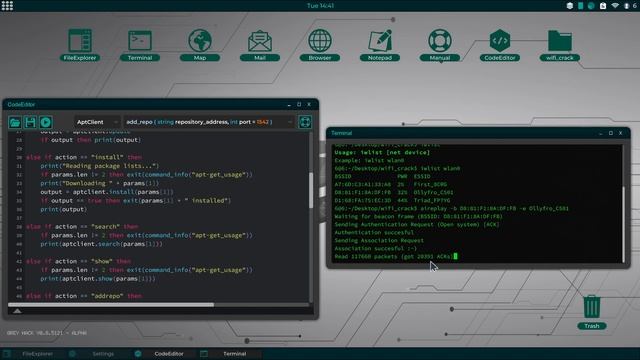Click the Terminal window title bar
640x360 pixels.
pos(478,133)
